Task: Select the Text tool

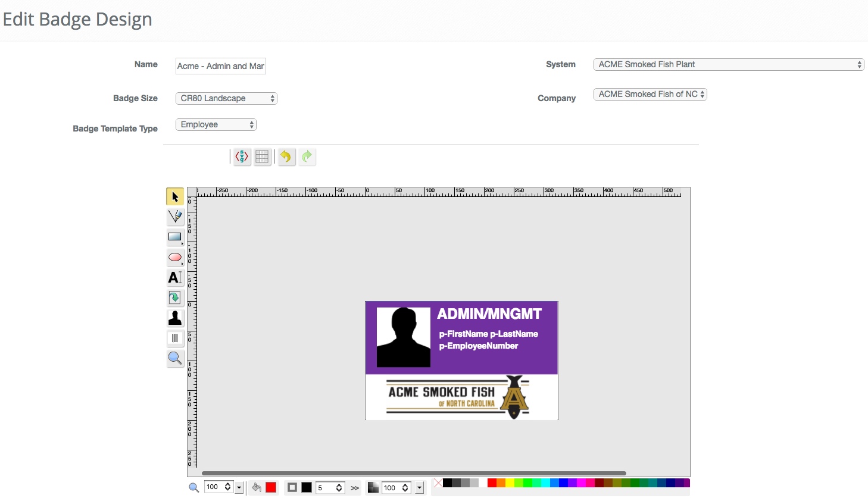Action: tap(175, 278)
